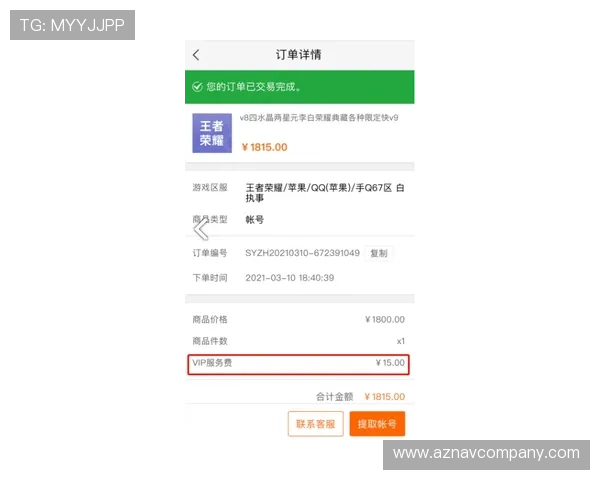Click the item title starting with v8四水晶
Screen dimensions: 600x480
pyautogui.click(x=319, y=118)
